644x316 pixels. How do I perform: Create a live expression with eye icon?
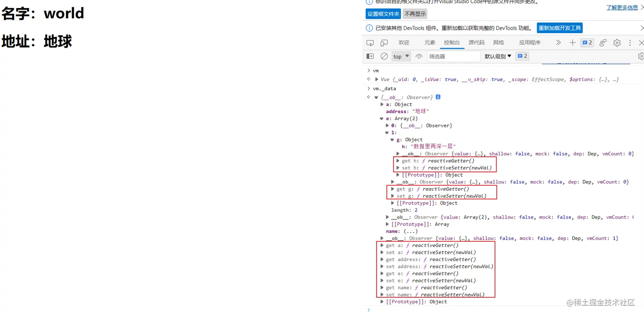[419, 56]
